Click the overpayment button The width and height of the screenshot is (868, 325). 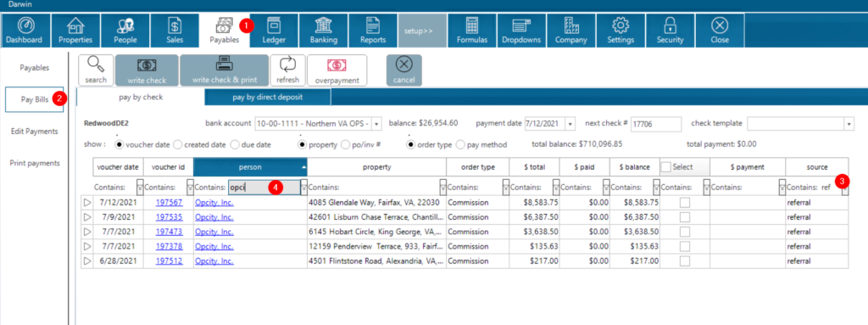(337, 70)
